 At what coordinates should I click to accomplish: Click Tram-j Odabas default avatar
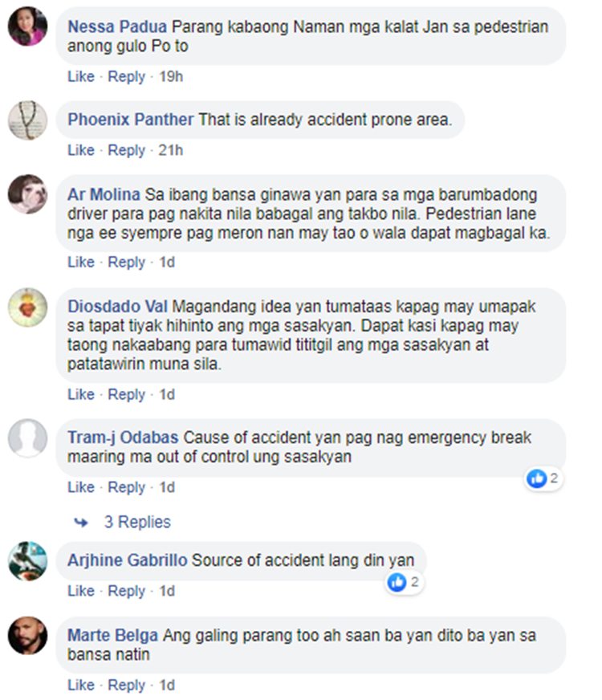tap(27, 438)
